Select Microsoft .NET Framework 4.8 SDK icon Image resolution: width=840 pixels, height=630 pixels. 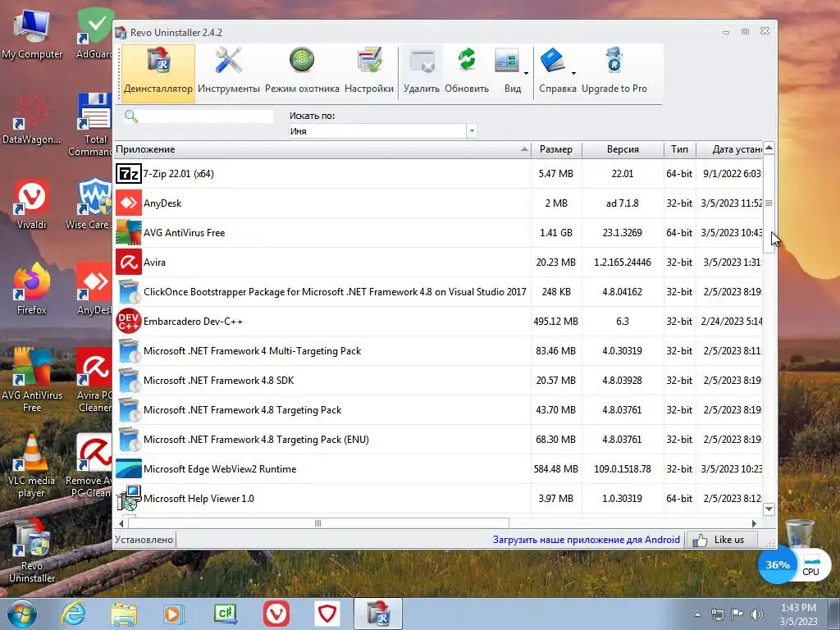[129, 381]
